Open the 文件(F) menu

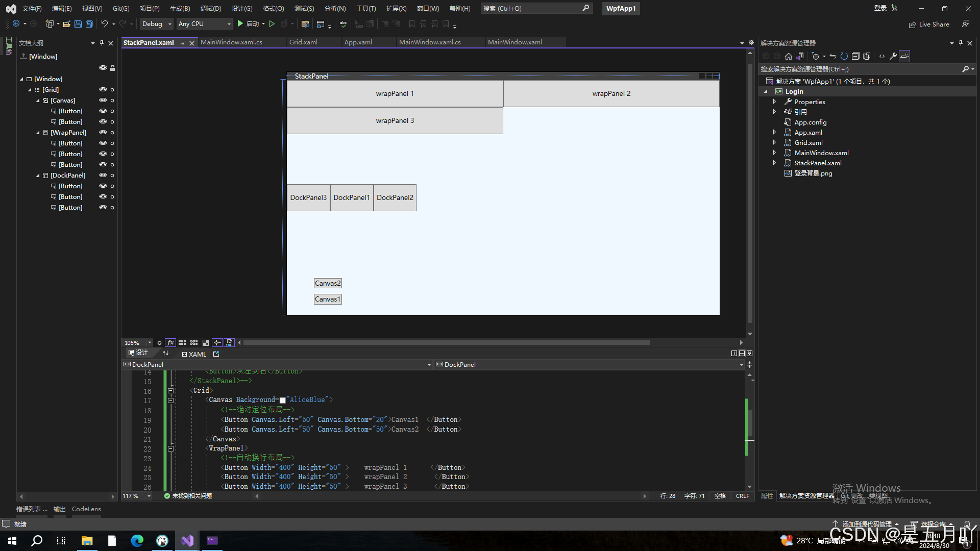click(x=32, y=9)
